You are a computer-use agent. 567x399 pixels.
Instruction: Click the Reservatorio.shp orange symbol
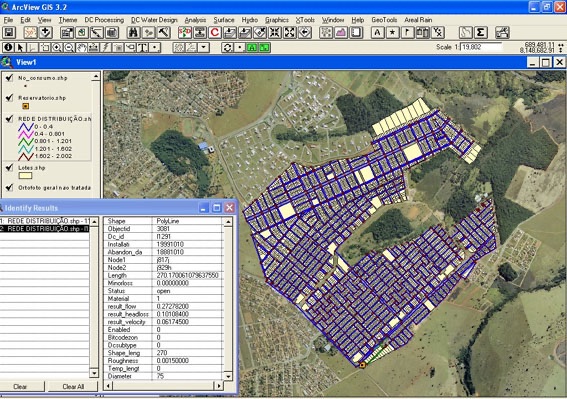pyautogui.click(x=25, y=106)
